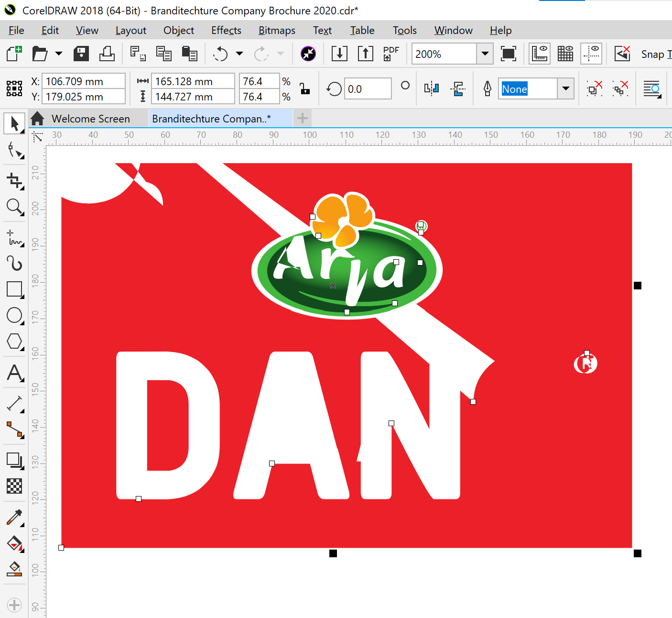This screenshot has height=618, width=672.
Task: Open the Bitmaps menu
Action: pos(277,30)
